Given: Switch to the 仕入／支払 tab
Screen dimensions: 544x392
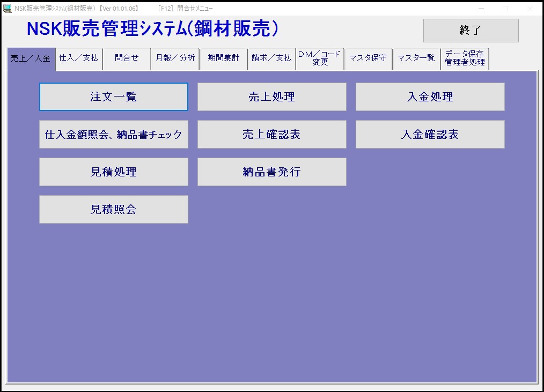Looking at the screenshot, I should (x=79, y=58).
